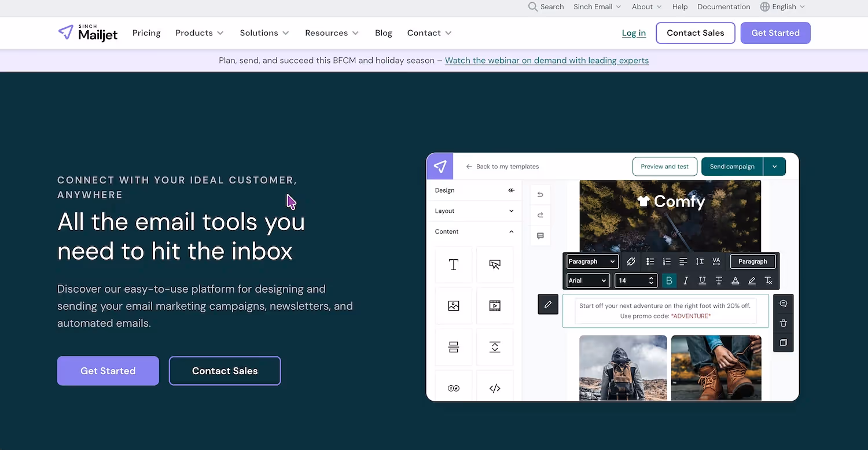Open the Blog page
This screenshot has width=868, height=450.
(x=384, y=33)
